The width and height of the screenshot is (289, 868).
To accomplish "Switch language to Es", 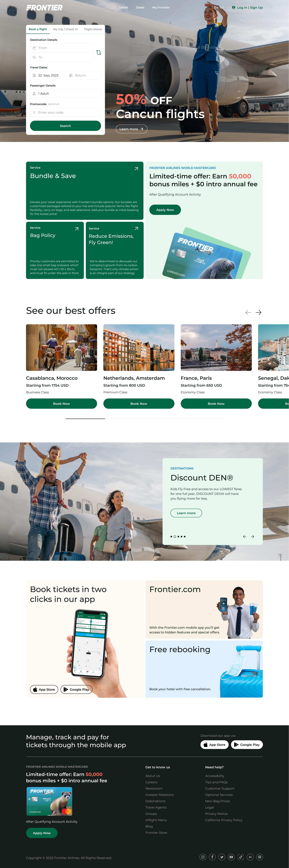I will tap(222, 7).
